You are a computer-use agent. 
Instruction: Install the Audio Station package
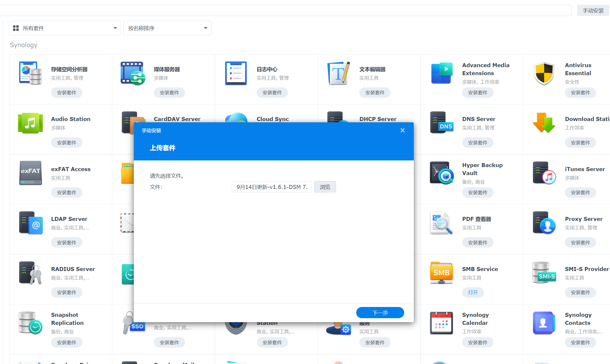(67, 143)
